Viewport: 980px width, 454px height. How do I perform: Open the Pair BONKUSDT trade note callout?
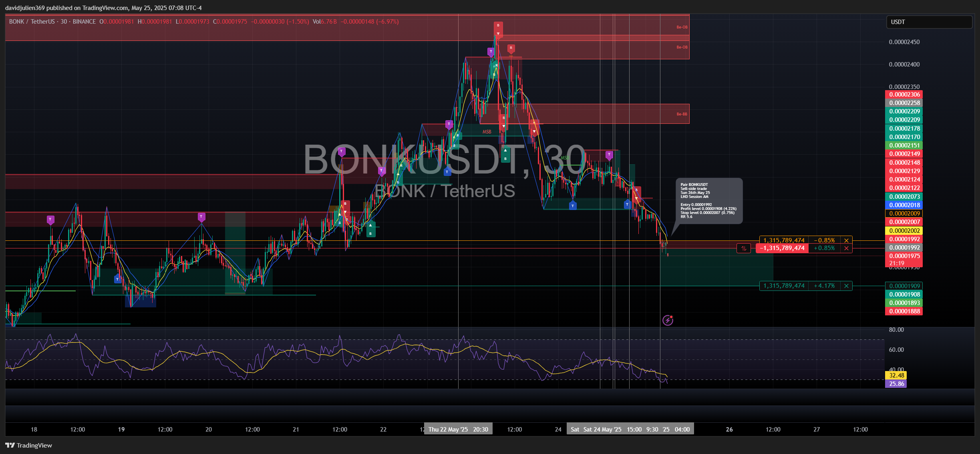tap(709, 201)
